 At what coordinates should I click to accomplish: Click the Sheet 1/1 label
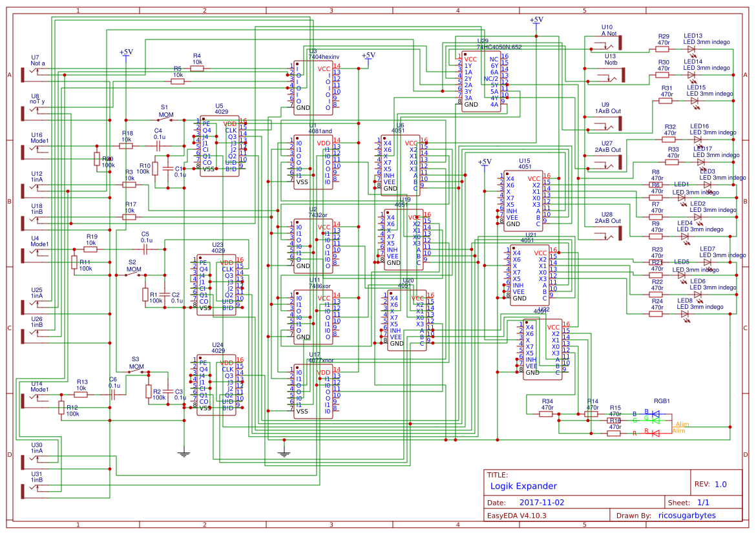point(703,501)
